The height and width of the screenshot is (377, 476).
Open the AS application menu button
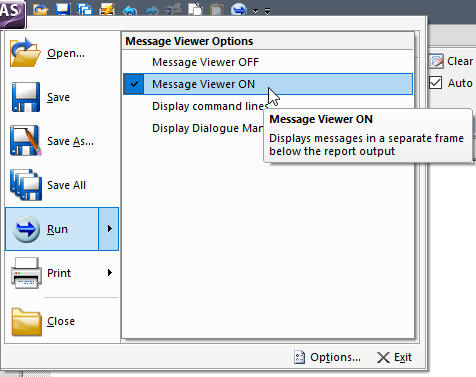[12, 13]
